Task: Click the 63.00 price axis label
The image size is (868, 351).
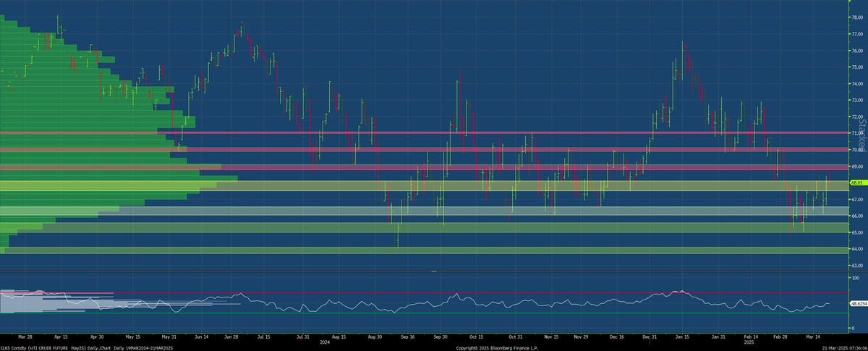Action: click(856, 266)
